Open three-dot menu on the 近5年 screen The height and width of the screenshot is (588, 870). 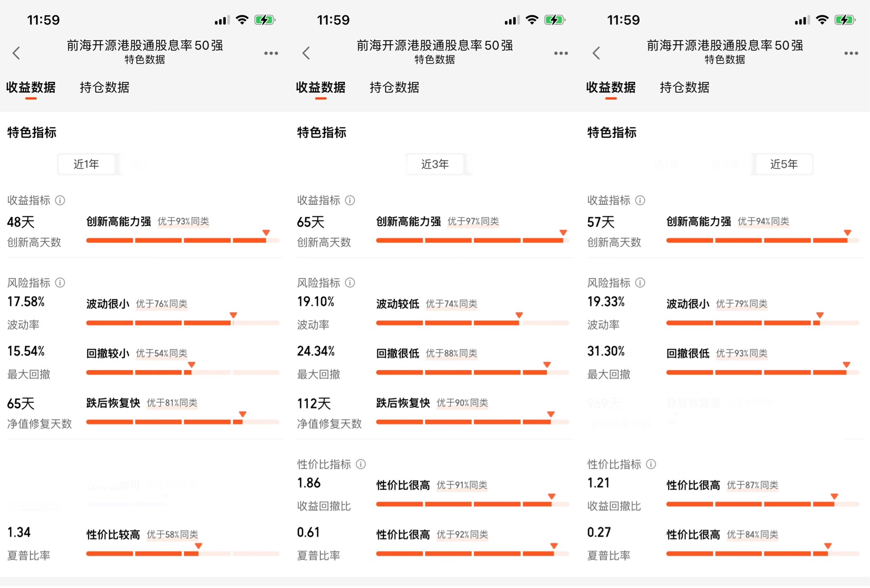point(851,53)
